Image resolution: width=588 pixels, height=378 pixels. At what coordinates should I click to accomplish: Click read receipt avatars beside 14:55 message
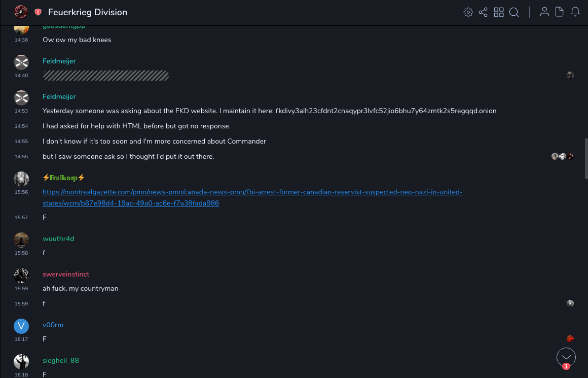tap(563, 156)
